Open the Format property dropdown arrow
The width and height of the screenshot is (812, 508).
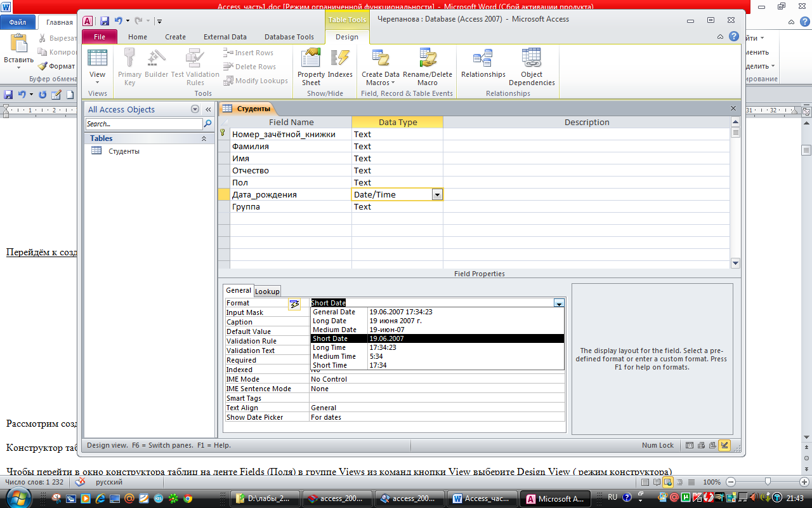pos(558,304)
